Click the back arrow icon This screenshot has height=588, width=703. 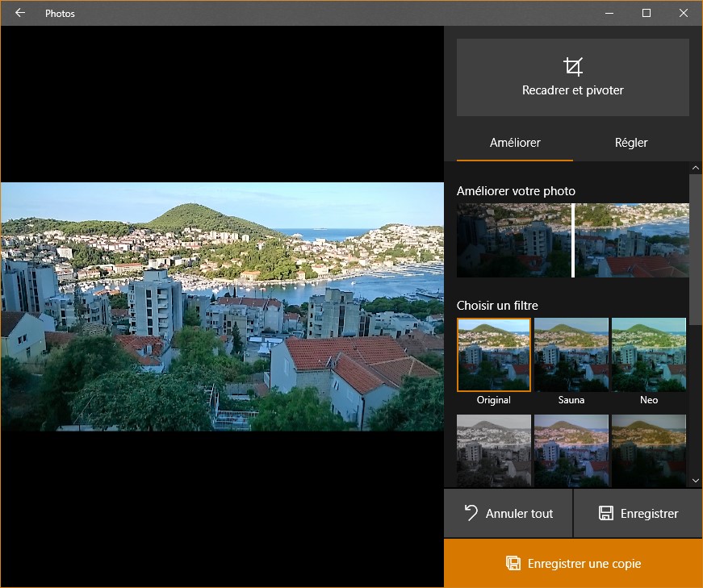click(20, 13)
